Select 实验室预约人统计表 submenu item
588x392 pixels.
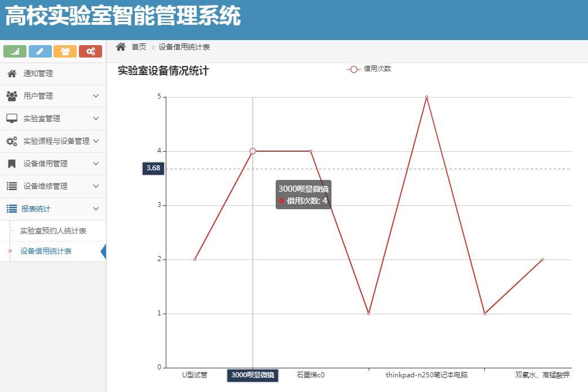[x=53, y=231]
